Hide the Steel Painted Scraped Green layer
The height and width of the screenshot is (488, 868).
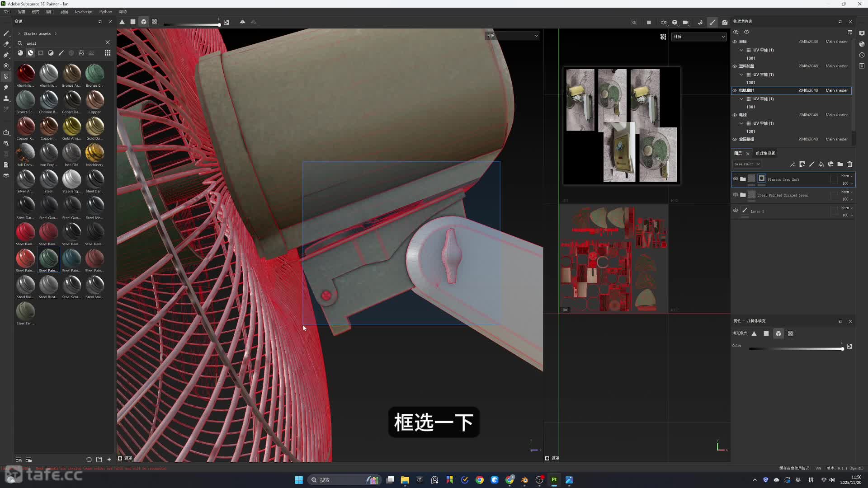click(x=736, y=195)
